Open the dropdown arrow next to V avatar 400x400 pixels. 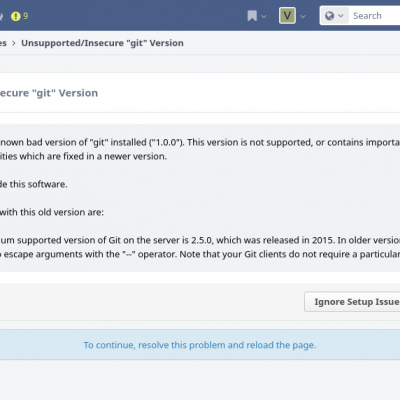tap(303, 16)
